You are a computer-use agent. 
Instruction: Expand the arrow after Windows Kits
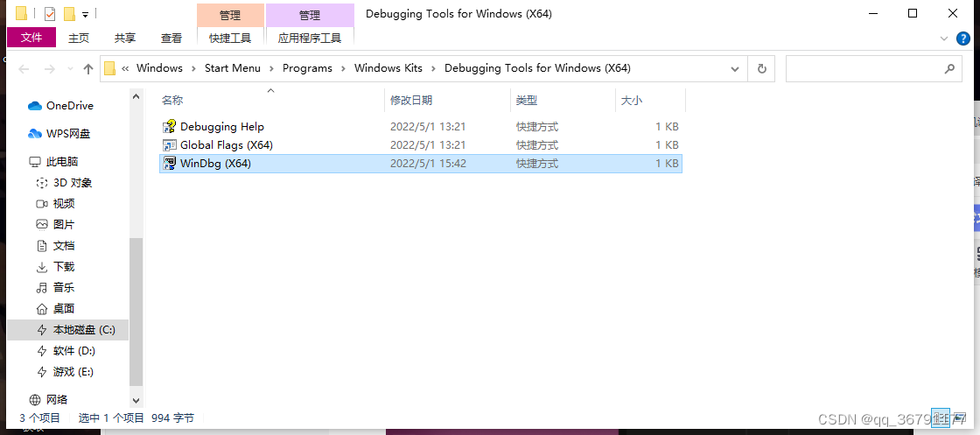pyautogui.click(x=434, y=68)
